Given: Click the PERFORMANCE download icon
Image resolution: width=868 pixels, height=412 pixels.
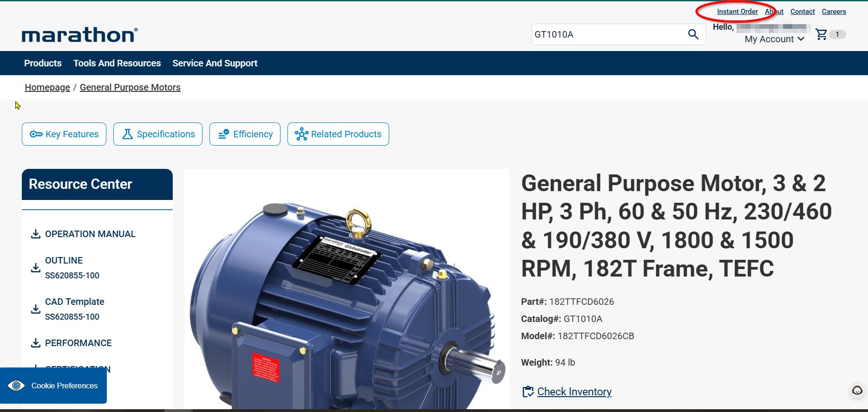Looking at the screenshot, I should click(35, 343).
